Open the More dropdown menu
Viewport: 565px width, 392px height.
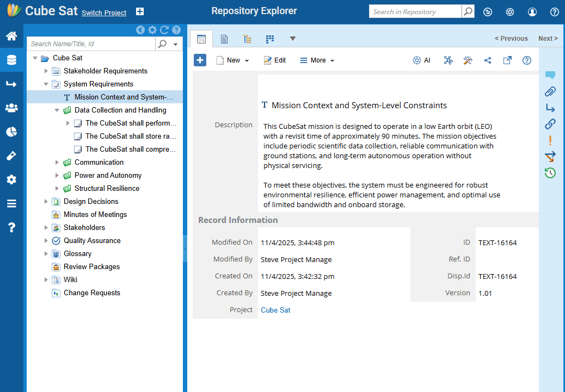pyautogui.click(x=317, y=60)
